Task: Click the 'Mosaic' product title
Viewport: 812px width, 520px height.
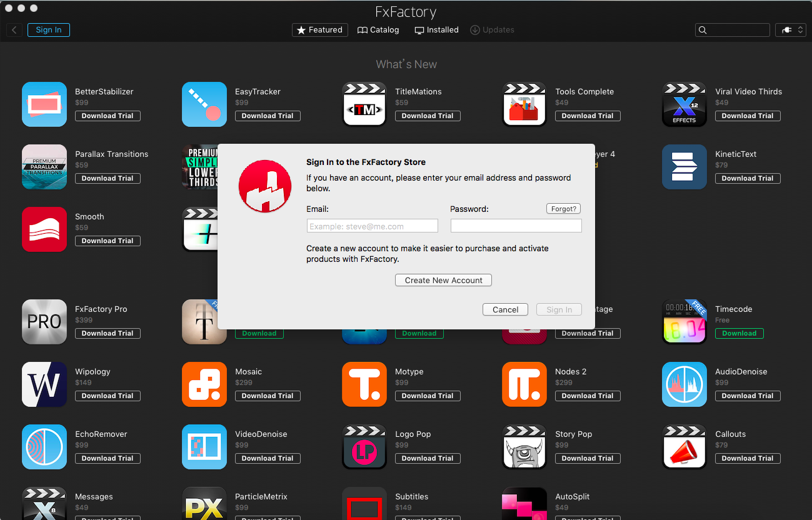Action: click(248, 371)
